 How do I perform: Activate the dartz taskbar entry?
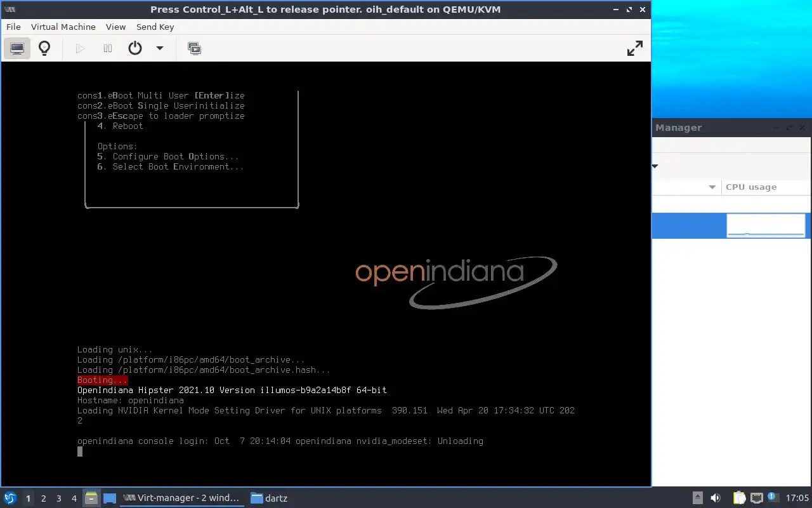270,498
